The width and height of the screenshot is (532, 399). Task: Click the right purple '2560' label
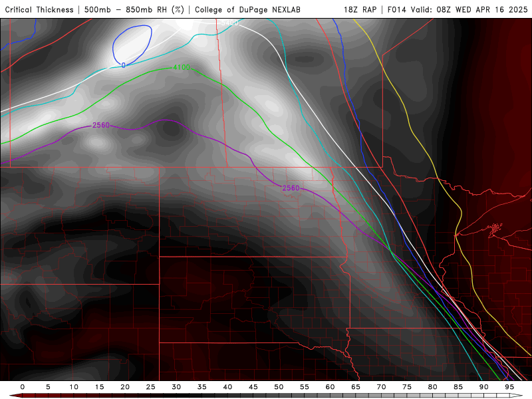pos(291,188)
